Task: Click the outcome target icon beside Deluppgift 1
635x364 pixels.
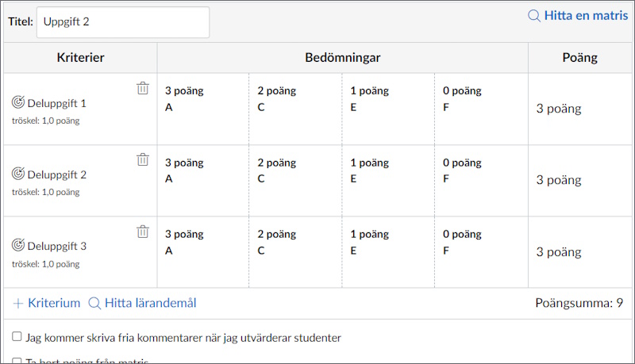Action: 17,102
